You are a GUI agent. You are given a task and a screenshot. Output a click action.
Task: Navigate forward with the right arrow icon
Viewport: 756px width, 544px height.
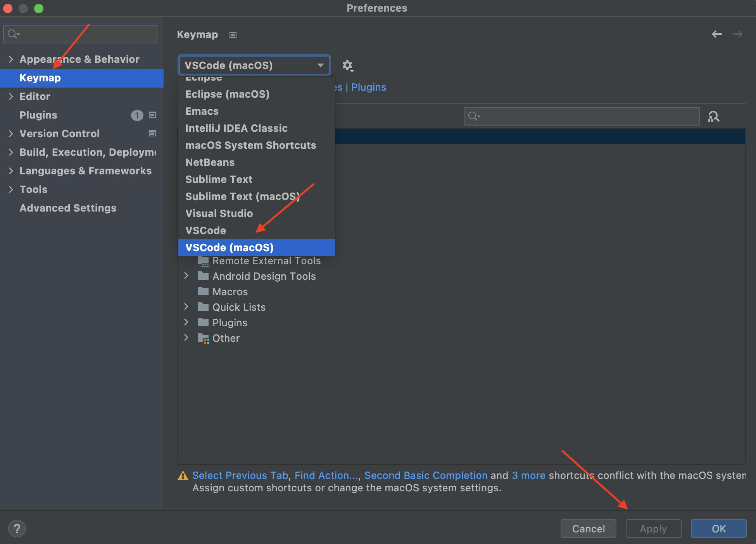tap(737, 34)
